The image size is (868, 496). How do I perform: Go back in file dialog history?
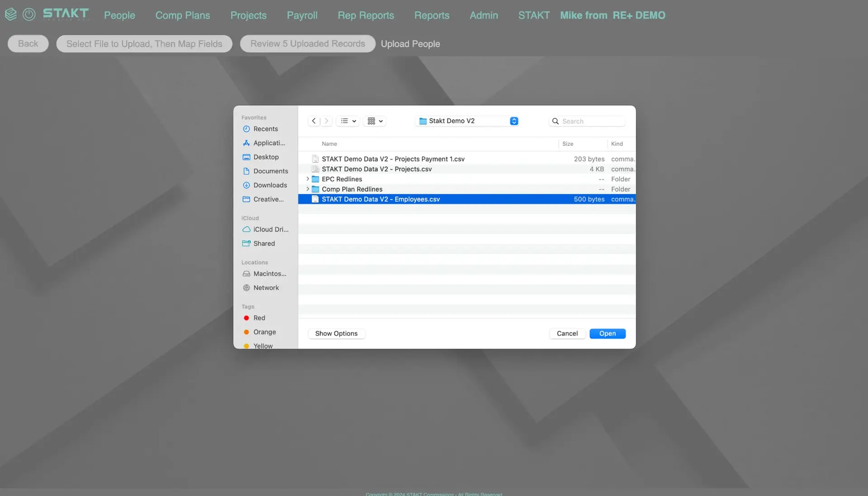coord(314,121)
